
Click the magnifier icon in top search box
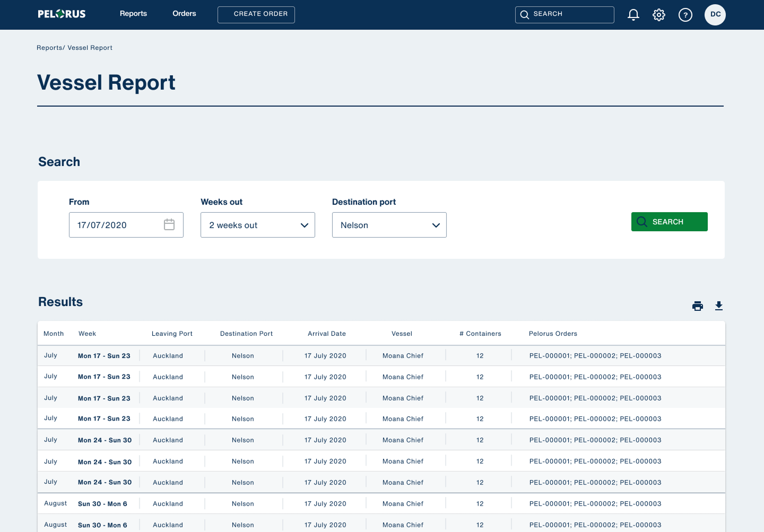[x=525, y=15]
